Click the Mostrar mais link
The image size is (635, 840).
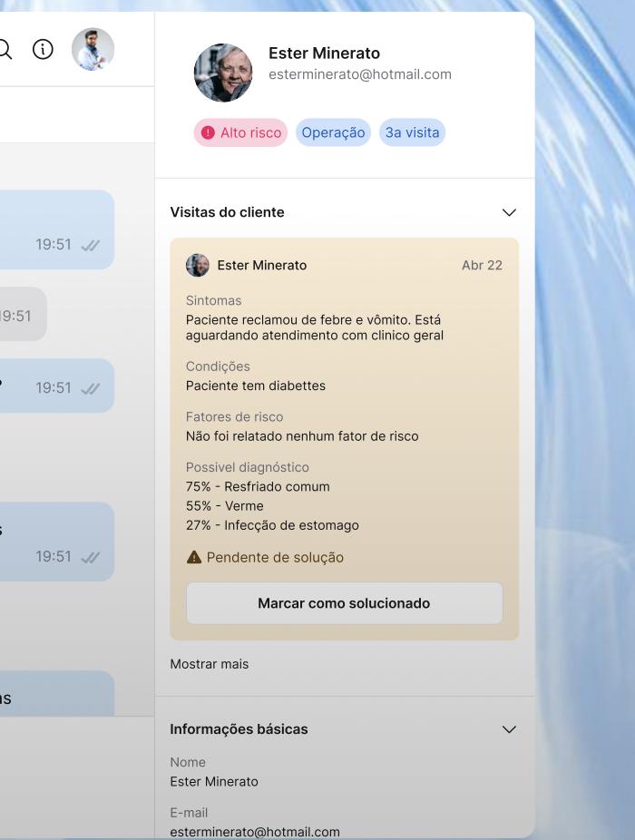210,664
